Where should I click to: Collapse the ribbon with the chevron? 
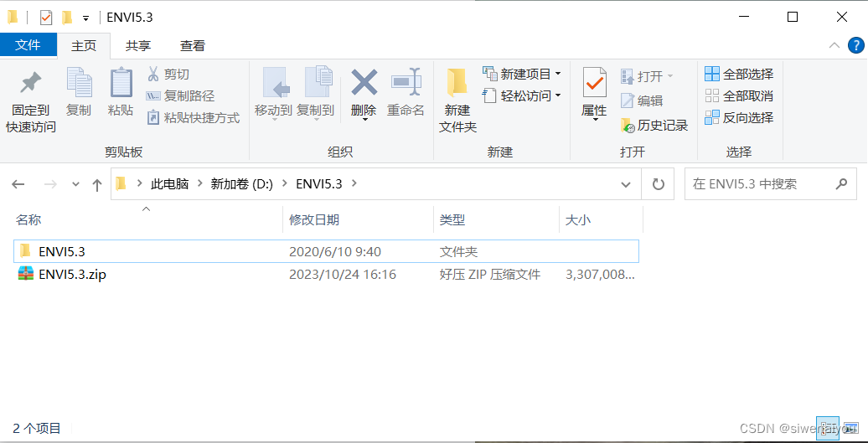834,45
